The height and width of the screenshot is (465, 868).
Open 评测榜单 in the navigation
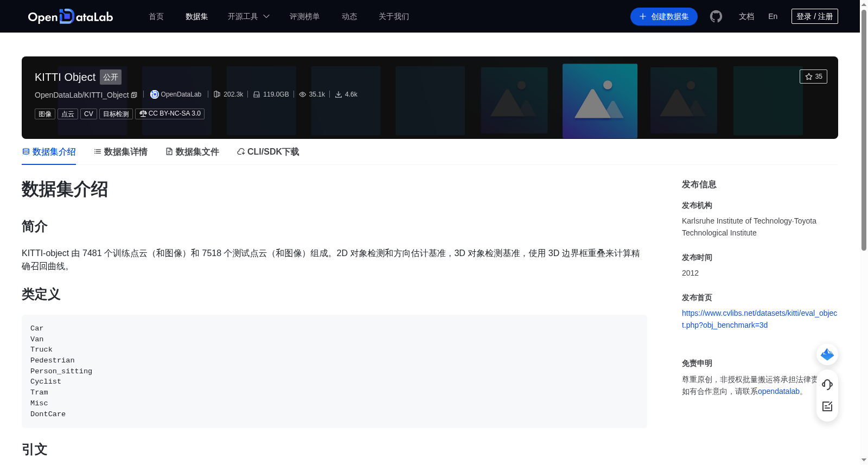point(304,16)
